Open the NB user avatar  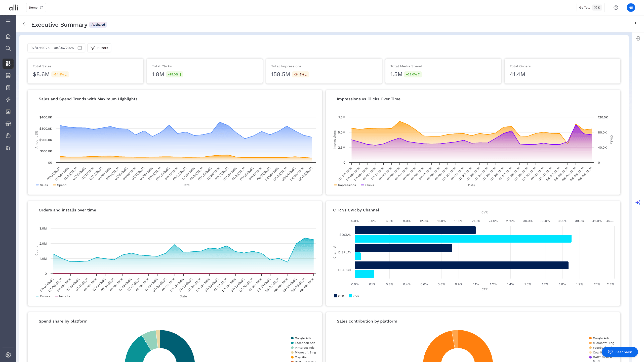pyautogui.click(x=631, y=8)
